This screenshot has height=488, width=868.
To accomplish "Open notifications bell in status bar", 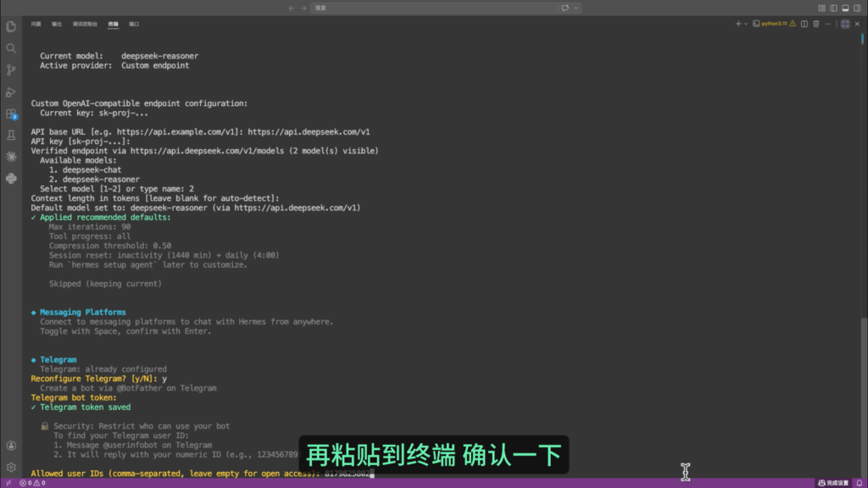I will [860, 483].
